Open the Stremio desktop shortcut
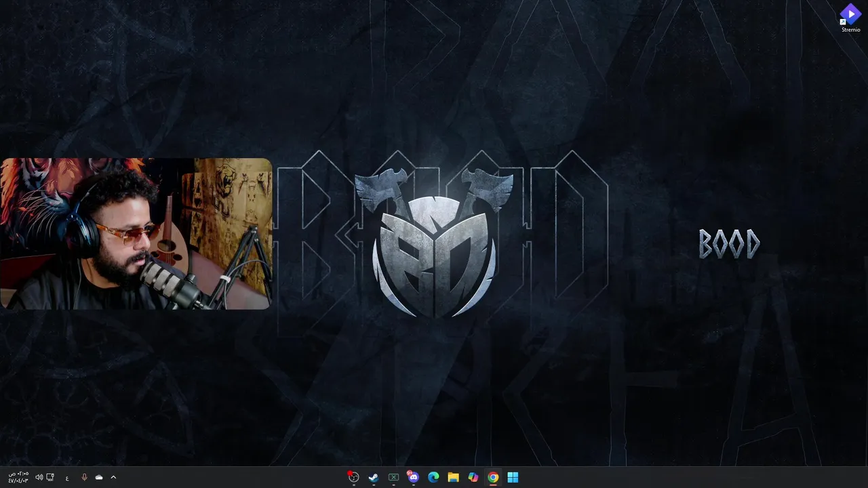 coord(850,18)
